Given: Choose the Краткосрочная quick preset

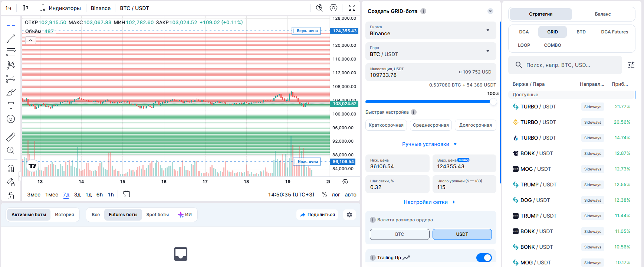Looking at the screenshot, I should pyautogui.click(x=386, y=125).
